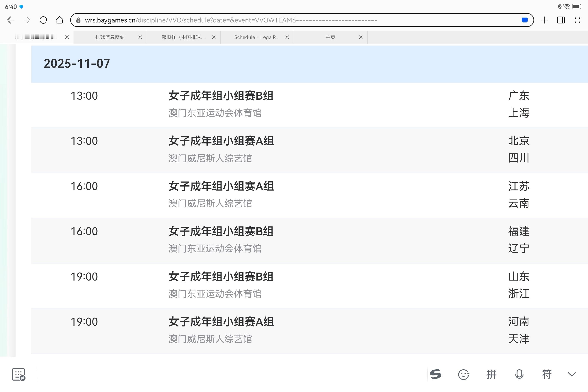Toggle the blue switch inside the address bar
The width and height of the screenshot is (588, 392).
coord(524,20)
